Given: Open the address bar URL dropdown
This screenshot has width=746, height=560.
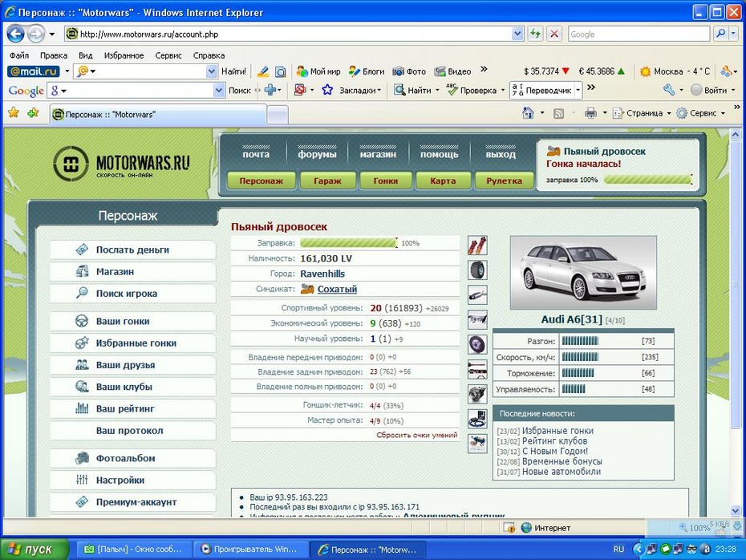Looking at the screenshot, I should 517,34.
